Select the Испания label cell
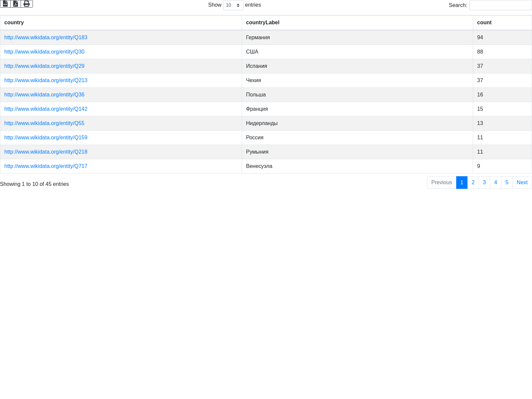Screen dimensions: 532x399 [x=357, y=66]
